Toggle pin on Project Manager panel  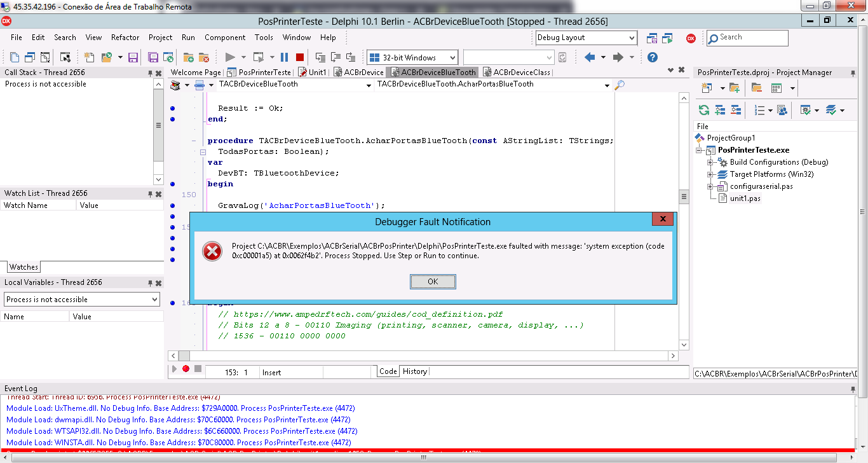(853, 73)
